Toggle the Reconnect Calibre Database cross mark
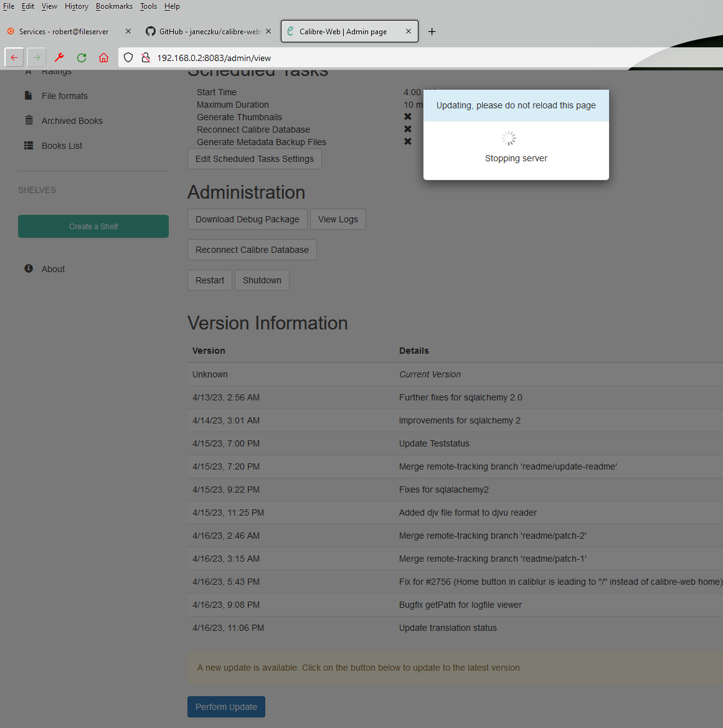This screenshot has width=723, height=728. [x=408, y=129]
